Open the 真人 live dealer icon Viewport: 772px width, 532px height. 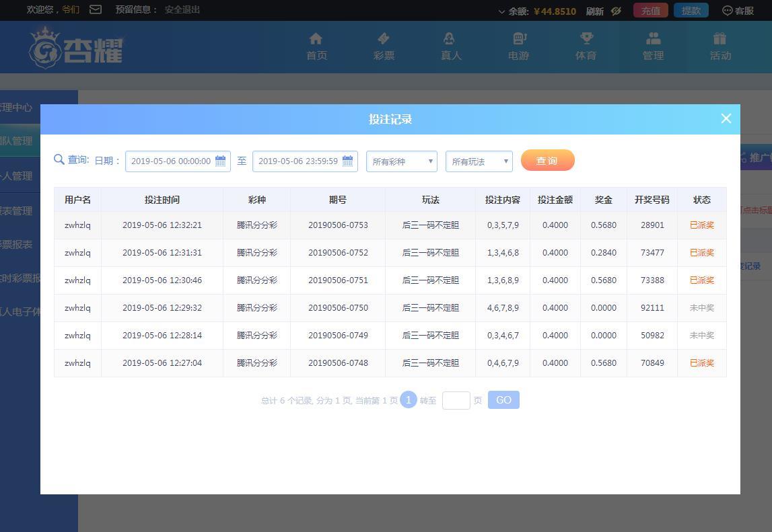click(x=450, y=39)
